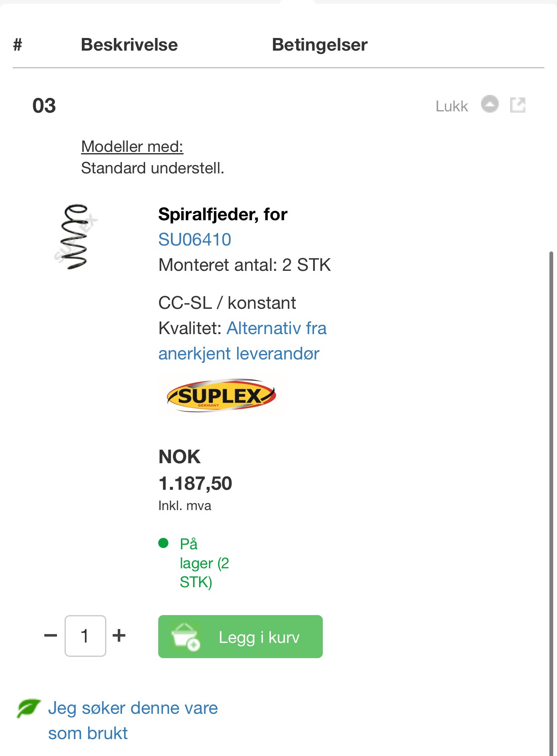Select the Betingelser column header
Image resolution: width=557 pixels, height=756 pixels.
pos(320,45)
